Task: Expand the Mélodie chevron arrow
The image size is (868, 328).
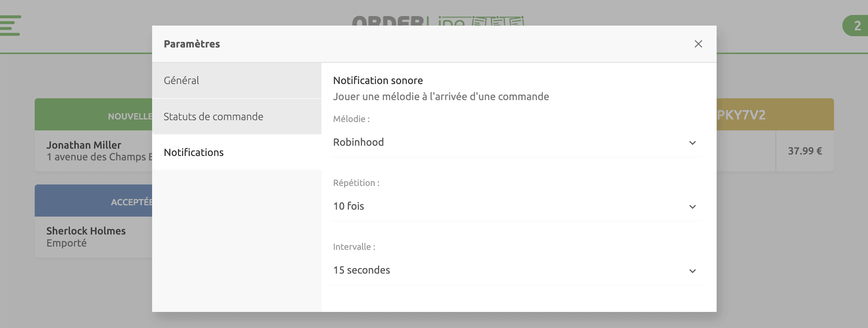Action: click(x=692, y=143)
